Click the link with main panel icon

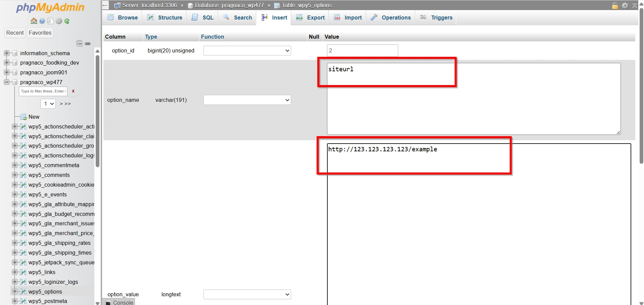pos(88,44)
